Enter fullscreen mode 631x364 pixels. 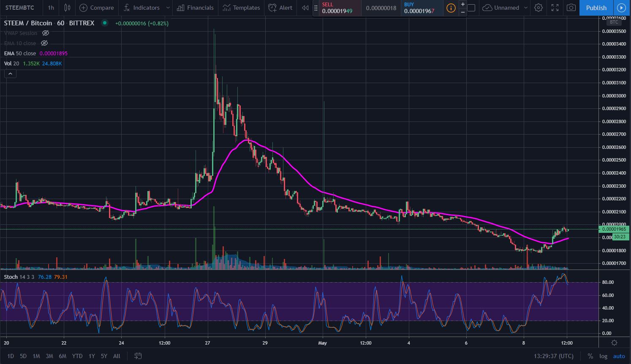click(x=555, y=8)
